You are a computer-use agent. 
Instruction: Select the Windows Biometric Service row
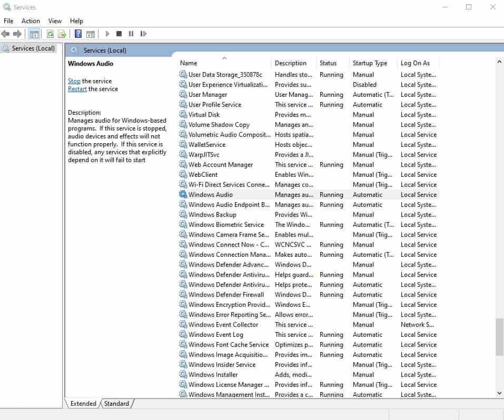tap(309, 224)
